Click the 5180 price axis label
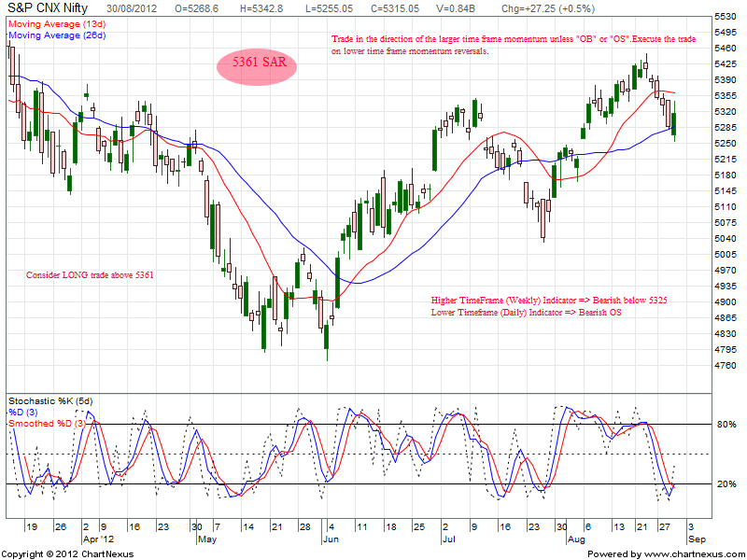The image size is (747, 560). pyautogui.click(x=726, y=175)
